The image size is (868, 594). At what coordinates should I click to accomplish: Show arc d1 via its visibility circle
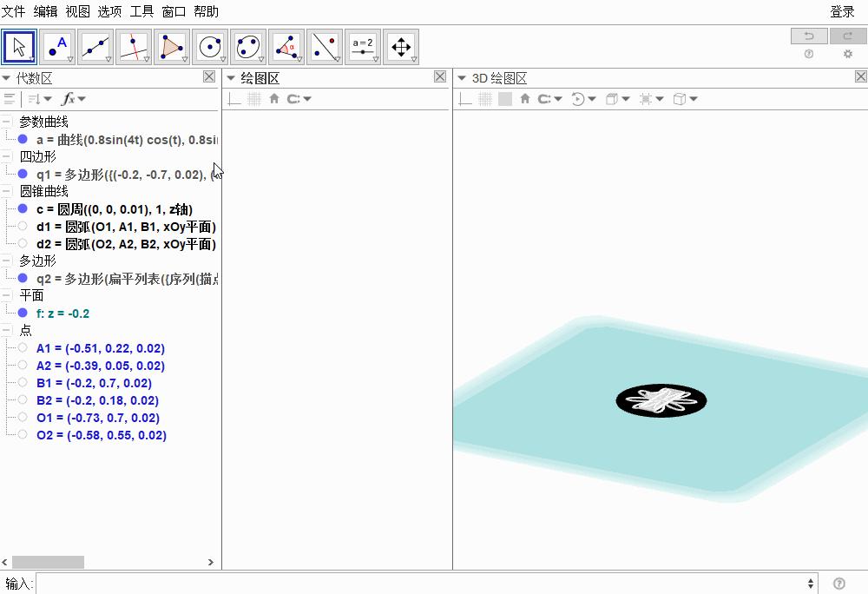click(x=23, y=226)
